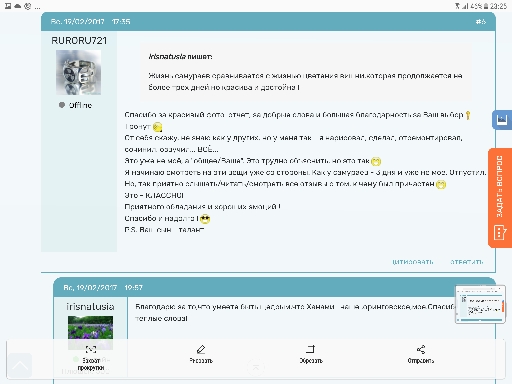This screenshot has height=384, width=512.
Task: Click the 19:57 post date header
Action: [103, 288]
